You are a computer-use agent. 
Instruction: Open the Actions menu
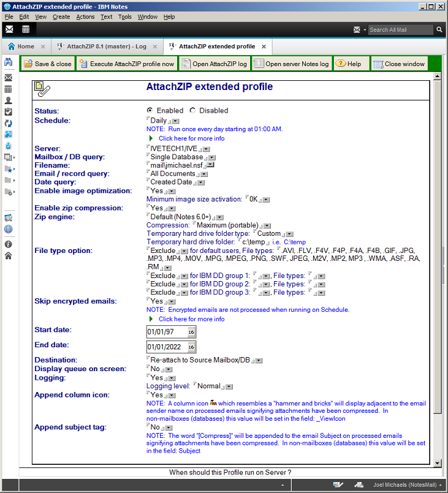85,17
